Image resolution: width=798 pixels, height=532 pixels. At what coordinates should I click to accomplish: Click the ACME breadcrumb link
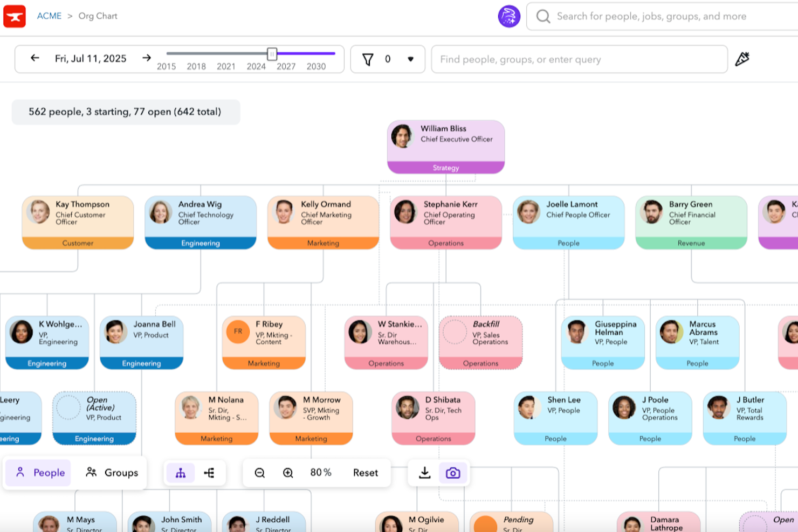pos(49,16)
